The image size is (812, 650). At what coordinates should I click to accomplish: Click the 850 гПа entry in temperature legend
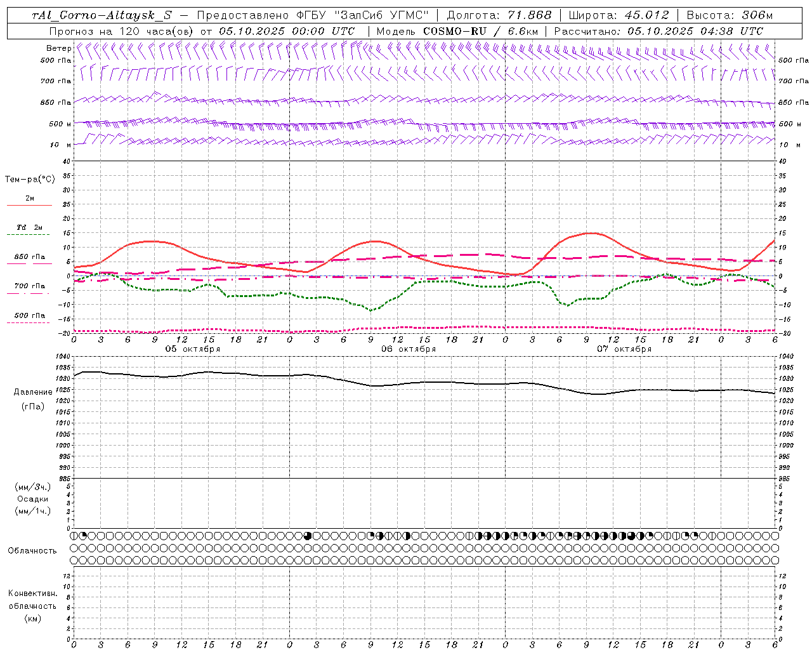pyautogui.click(x=30, y=257)
